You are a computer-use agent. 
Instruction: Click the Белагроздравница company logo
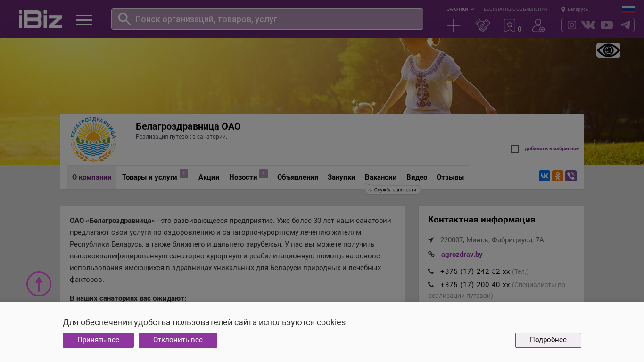click(x=93, y=139)
